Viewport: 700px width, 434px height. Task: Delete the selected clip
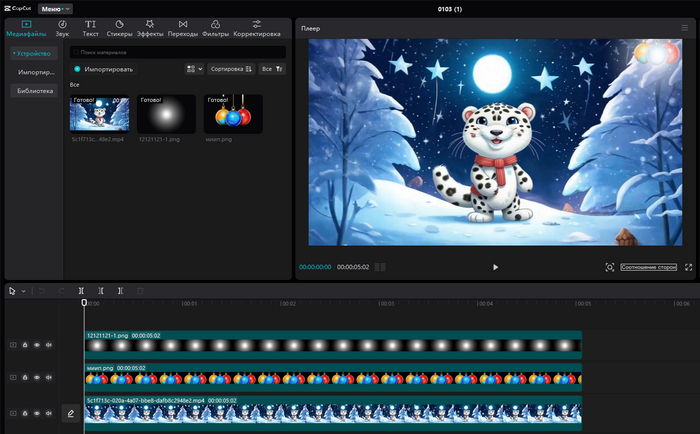pyautogui.click(x=140, y=291)
